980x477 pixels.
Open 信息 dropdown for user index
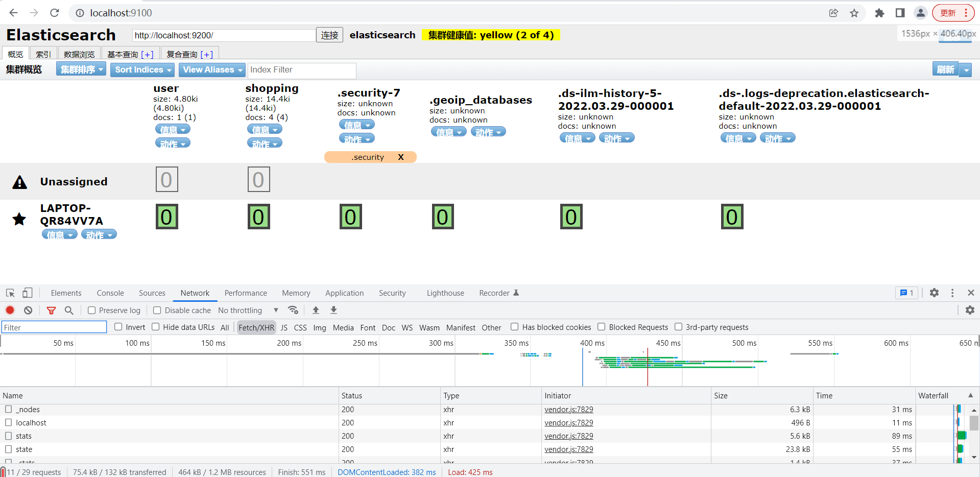pyautogui.click(x=173, y=130)
